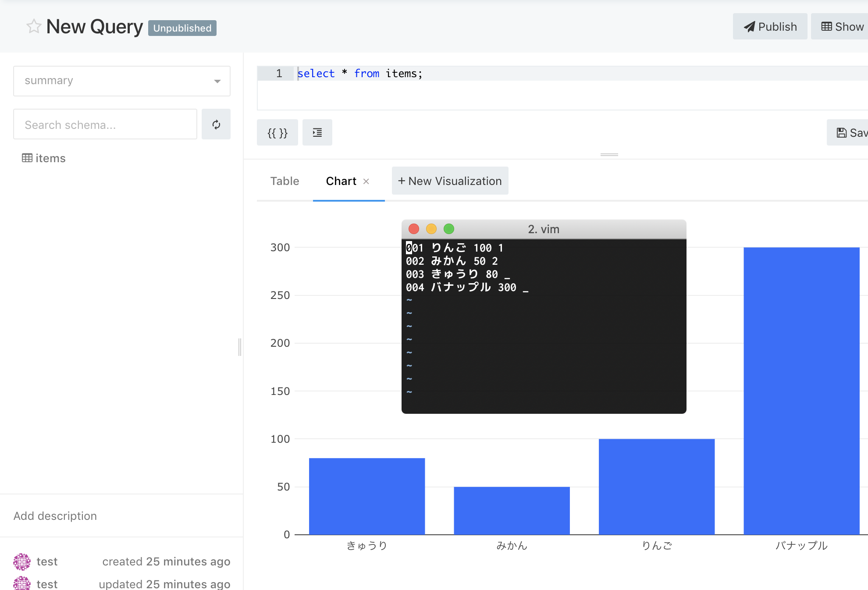Close the vim terminal window
The width and height of the screenshot is (868, 590).
[414, 229]
